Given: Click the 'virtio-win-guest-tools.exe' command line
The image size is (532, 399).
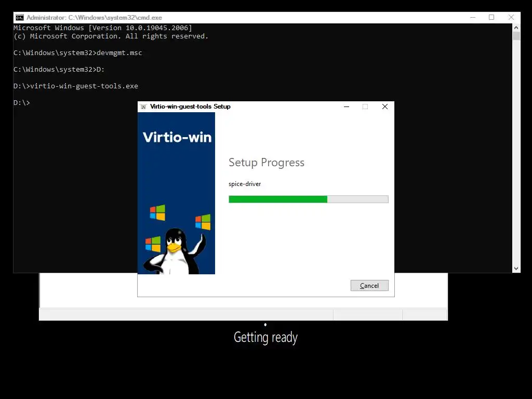Looking at the screenshot, I should [x=76, y=86].
